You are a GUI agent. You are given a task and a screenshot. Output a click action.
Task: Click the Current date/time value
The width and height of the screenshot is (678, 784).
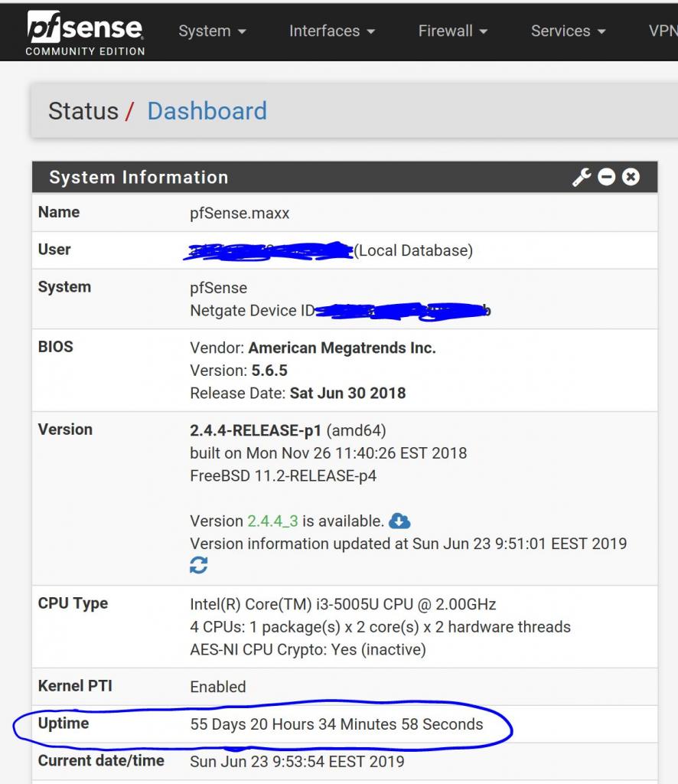pos(297,762)
